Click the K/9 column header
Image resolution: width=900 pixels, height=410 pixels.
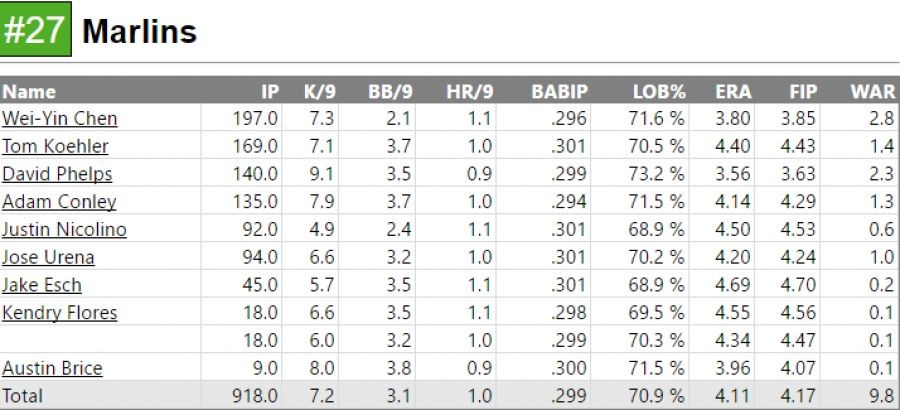click(320, 92)
